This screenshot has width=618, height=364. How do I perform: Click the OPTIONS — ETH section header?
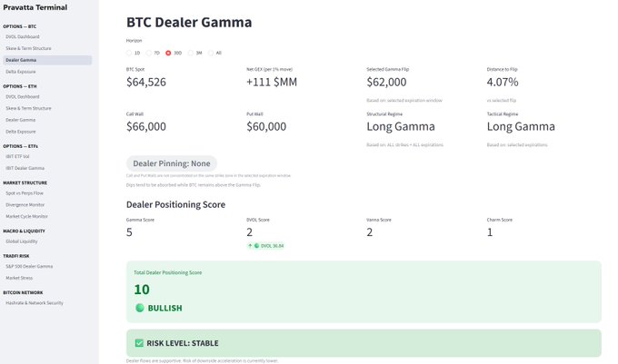[20, 86]
